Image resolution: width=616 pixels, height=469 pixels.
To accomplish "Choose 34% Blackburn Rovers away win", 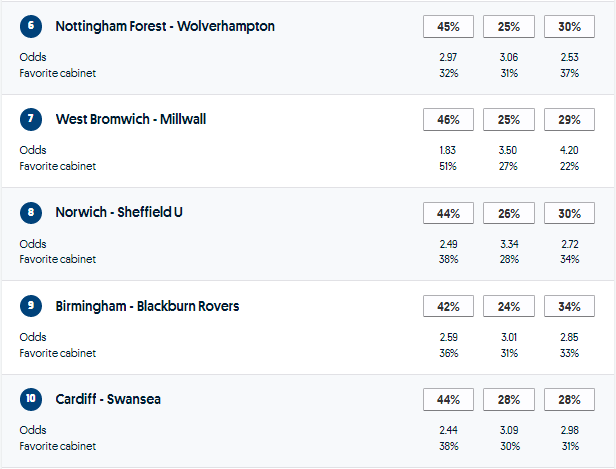I will click(x=569, y=306).
